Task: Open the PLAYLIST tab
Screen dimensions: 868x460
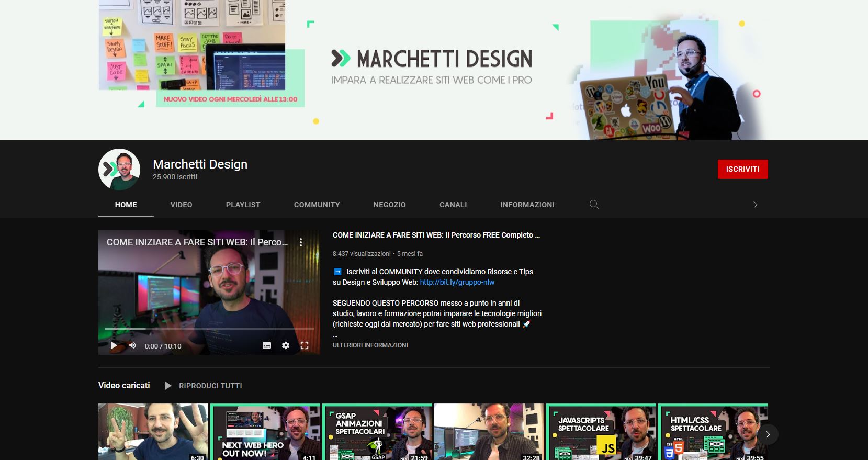Action: pyautogui.click(x=243, y=205)
